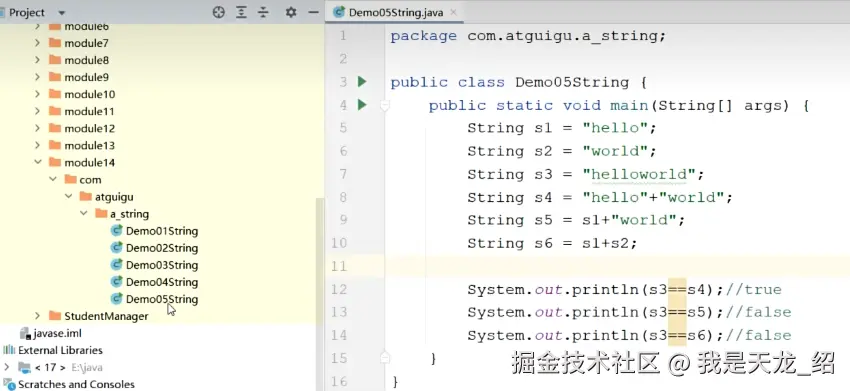Click the locate/select opened file target icon
The width and height of the screenshot is (850, 391).
click(x=218, y=12)
